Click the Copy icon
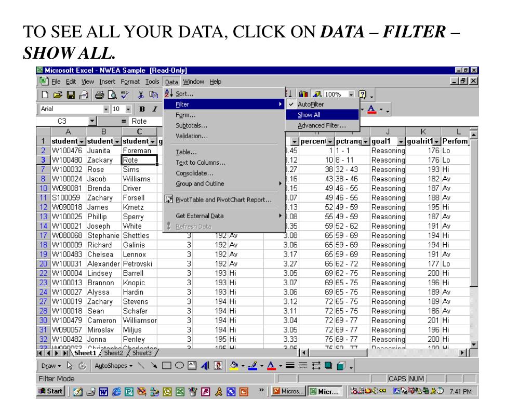 click(x=154, y=95)
